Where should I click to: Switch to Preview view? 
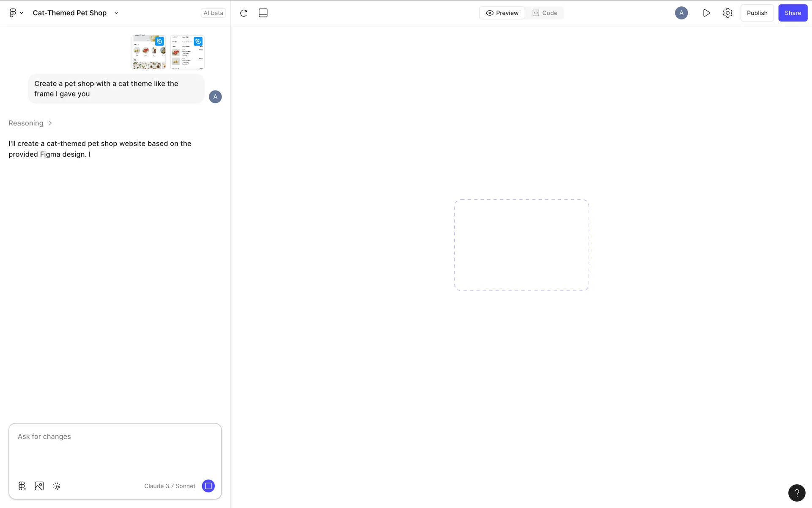point(502,13)
